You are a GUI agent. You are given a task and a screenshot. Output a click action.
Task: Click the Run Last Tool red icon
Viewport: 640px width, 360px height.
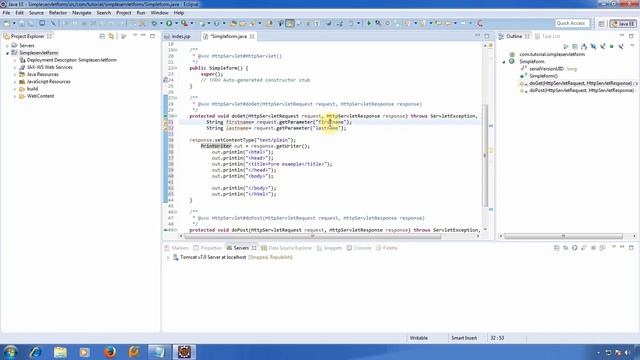185,24
